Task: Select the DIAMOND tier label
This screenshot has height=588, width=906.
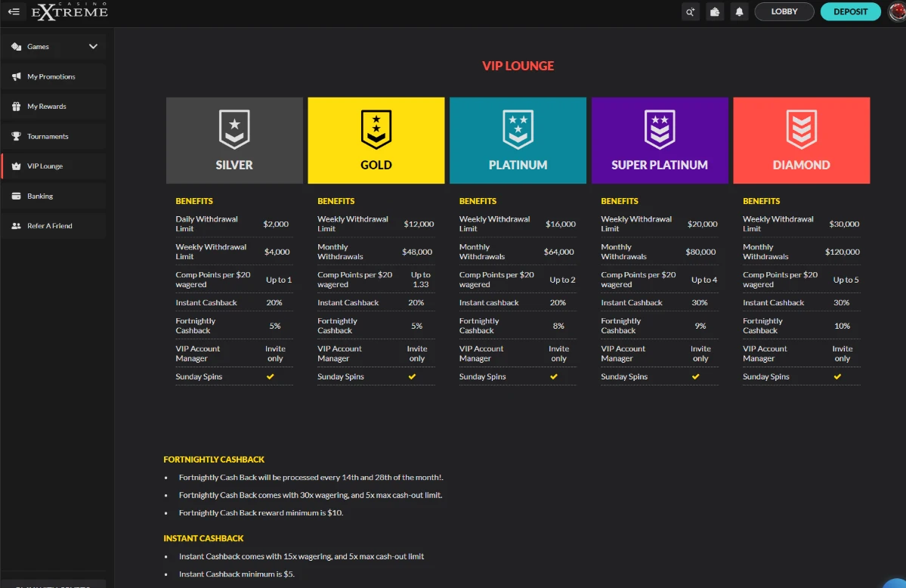Action: tap(802, 166)
